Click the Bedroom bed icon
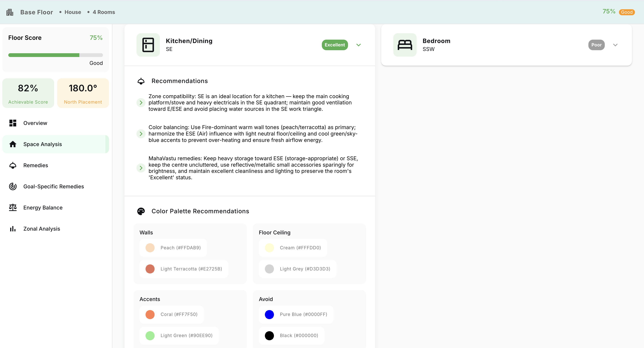Image resolution: width=644 pixels, height=348 pixels. 405,45
